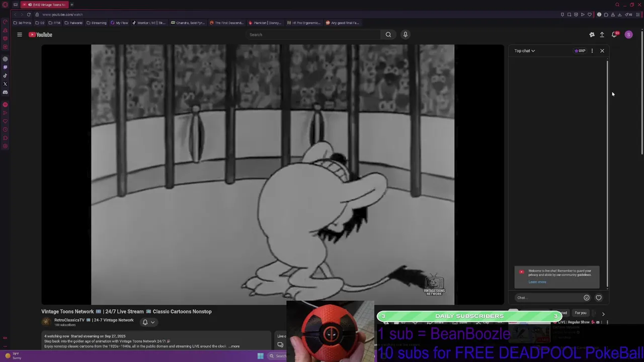Click the video player to pause
This screenshot has width=644, height=362.
click(273, 174)
